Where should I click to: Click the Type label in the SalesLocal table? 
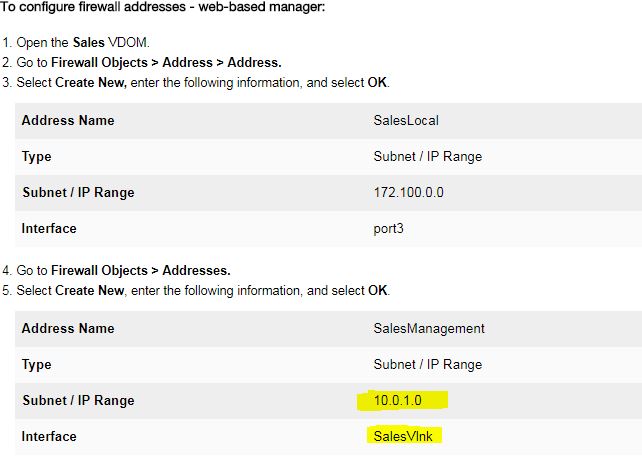pyautogui.click(x=36, y=156)
